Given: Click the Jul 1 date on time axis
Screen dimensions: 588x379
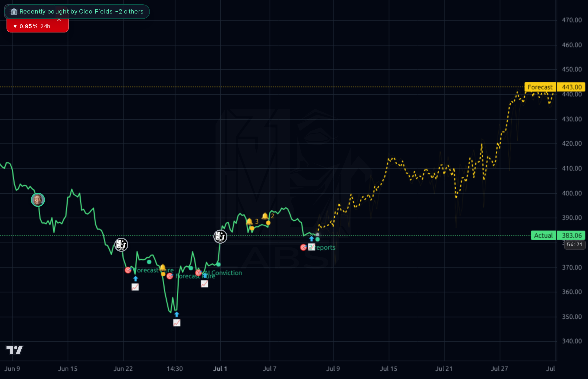Looking at the screenshot, I should point(220,369).
